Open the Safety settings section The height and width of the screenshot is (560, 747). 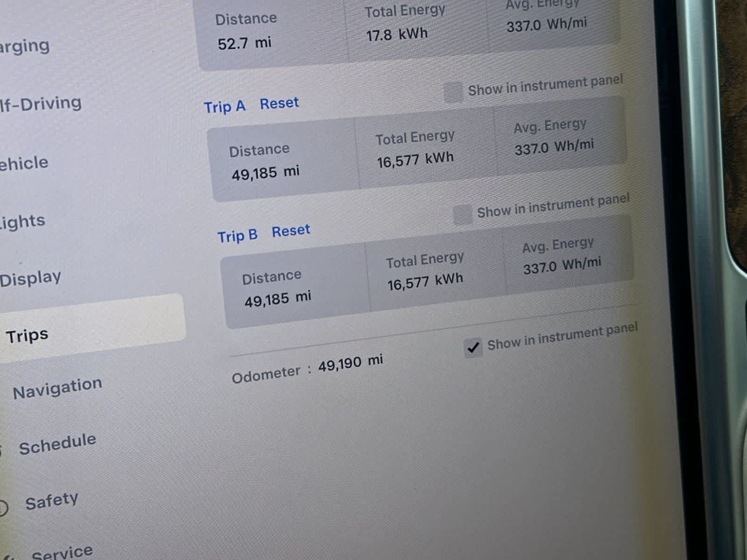click(51, 501)
